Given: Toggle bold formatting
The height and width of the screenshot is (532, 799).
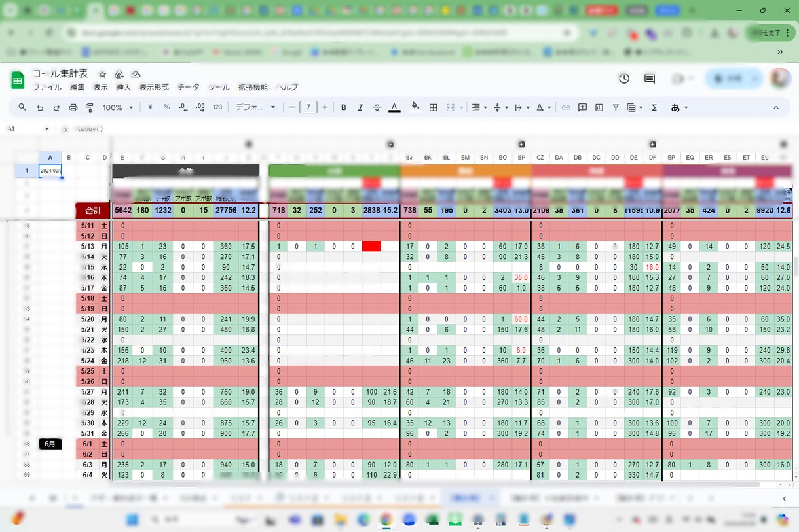Looking at the screenshot, I should [343, 107].
